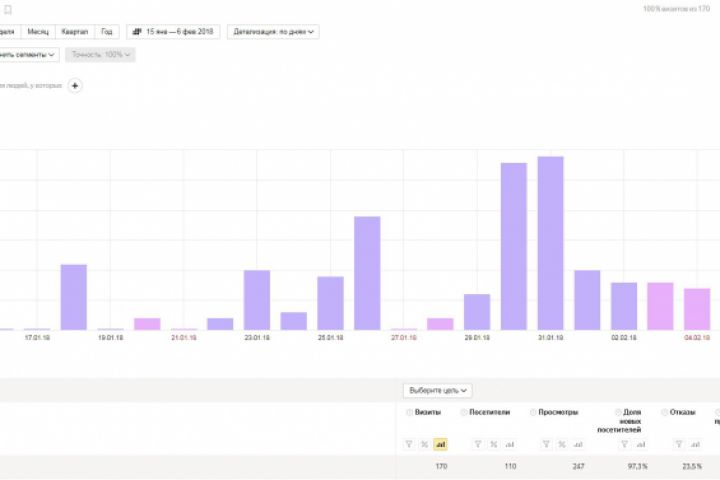This screenshot has width=720, height=480.
Task: Click the info icon beside Посетители
Action: [x=464, y=412]
